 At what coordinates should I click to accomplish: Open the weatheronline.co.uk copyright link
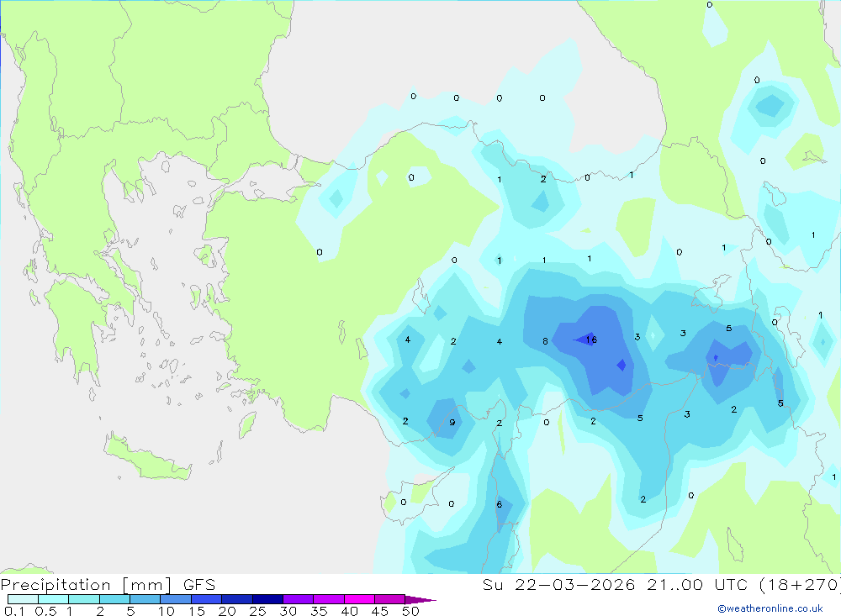(x=770, y=608)
